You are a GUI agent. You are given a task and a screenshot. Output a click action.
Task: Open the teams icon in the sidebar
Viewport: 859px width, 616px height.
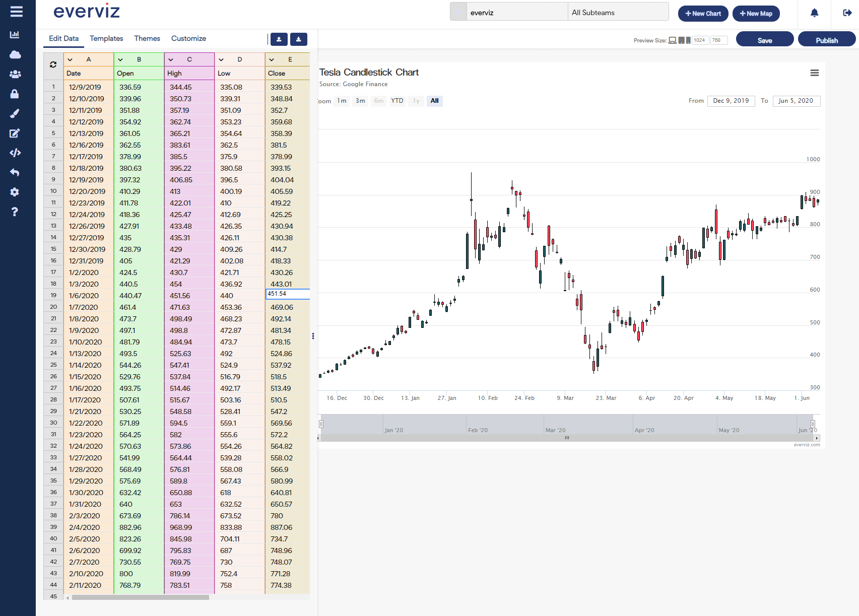click(15, 74)
